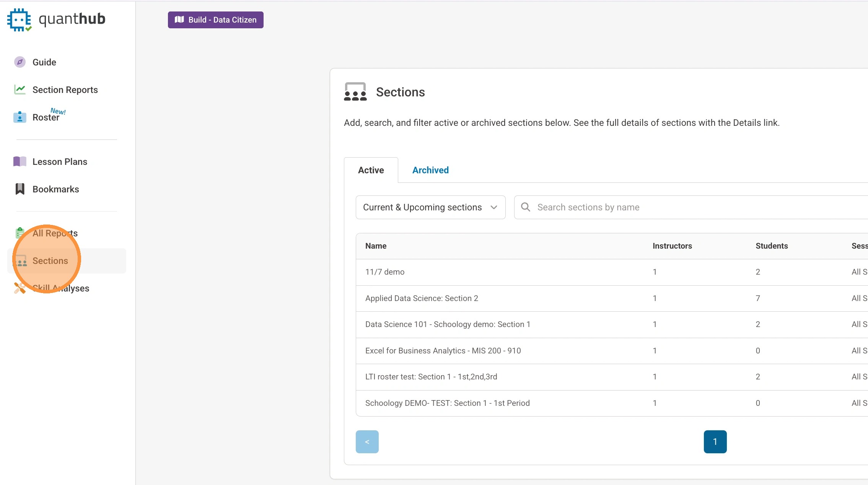
Task: Click the Guide compass icon
Action: 20,62
